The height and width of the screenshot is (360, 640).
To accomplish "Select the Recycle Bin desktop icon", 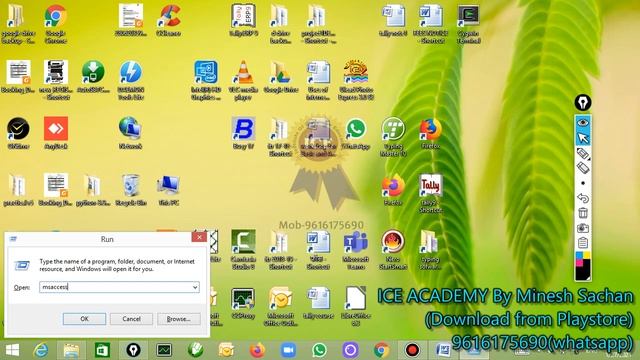I will click(131, 190).
